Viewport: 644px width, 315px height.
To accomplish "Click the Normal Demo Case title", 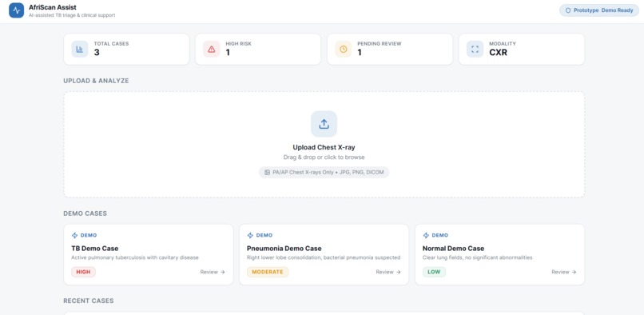I will point(453,249).
